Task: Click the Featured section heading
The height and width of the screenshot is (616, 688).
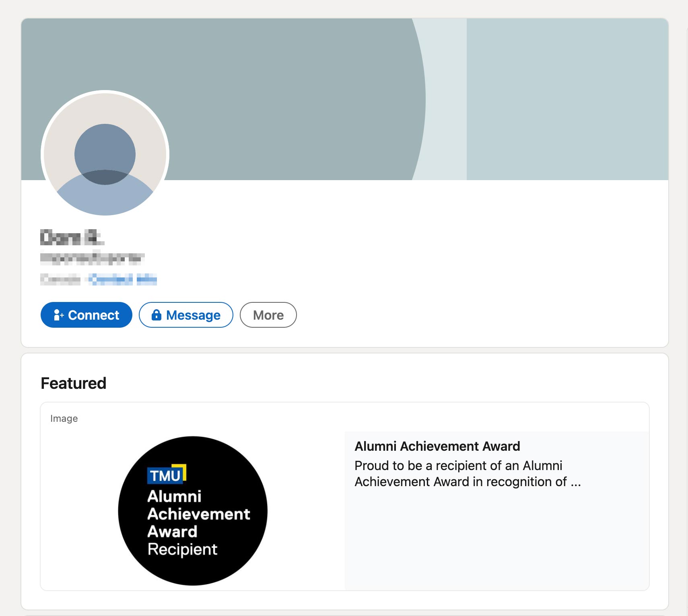Action: pos(73,383)
